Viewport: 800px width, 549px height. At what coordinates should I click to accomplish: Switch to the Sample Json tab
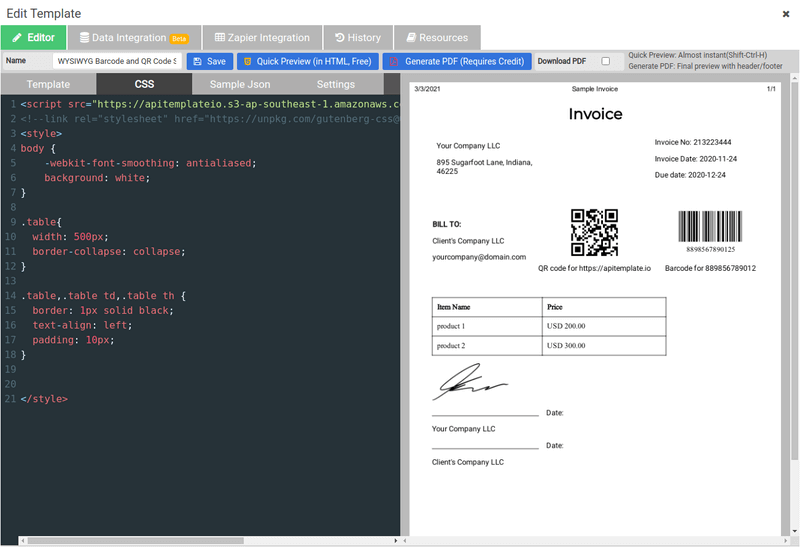coord(240,84)
